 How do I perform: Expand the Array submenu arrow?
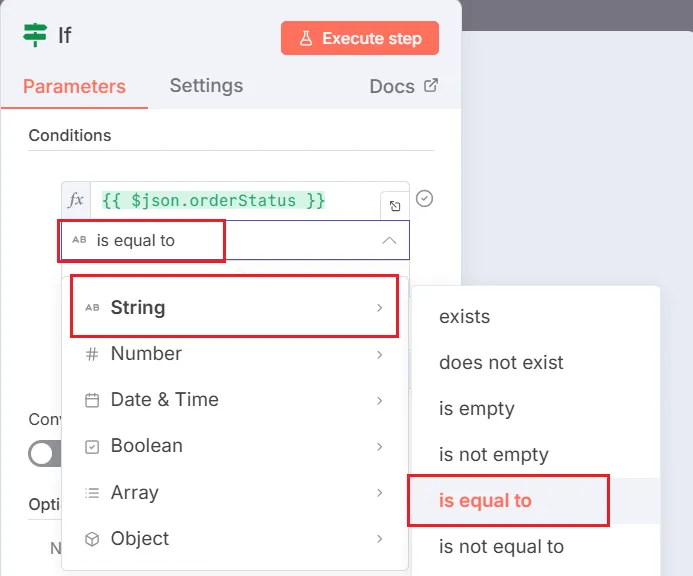pyautogui.click(x=380, y=493)
